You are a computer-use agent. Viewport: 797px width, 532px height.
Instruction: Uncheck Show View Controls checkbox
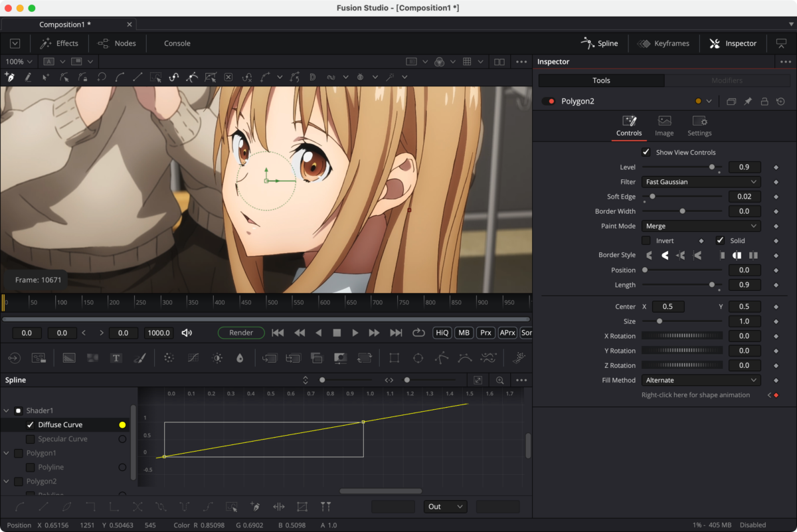pos(646,152)
